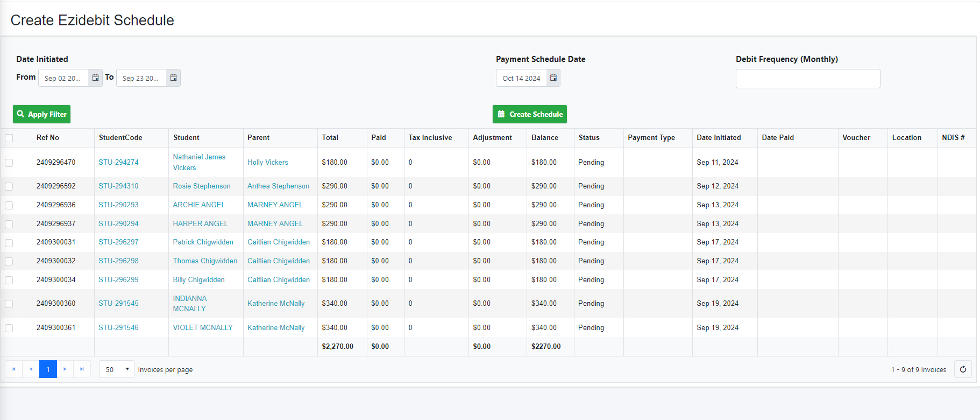This screenshot has height=420, width=980.
Task: Click page 1 in the pager
Action: [48, 369]
